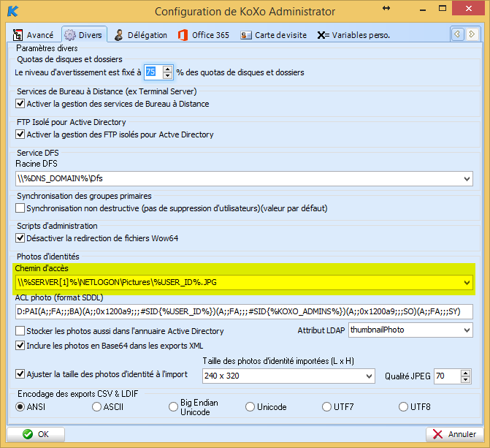Screen dimensions: 490x448
Task: Toggle Bureau à Distance services management
Action: pyautogui.click(x=20, y=104)
